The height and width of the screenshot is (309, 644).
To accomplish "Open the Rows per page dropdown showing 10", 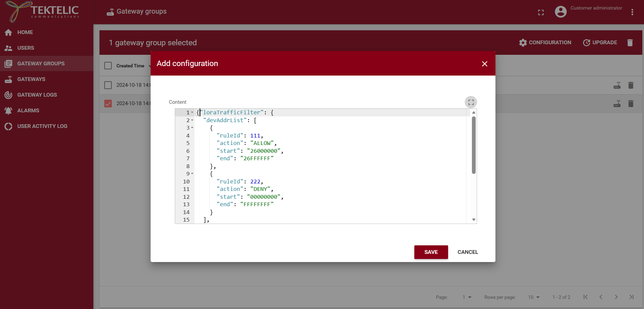I will 534,297.
